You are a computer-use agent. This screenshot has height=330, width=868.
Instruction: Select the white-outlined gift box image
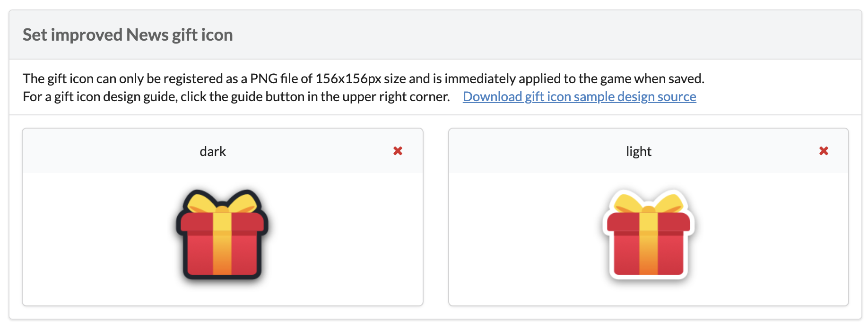tap(648, 234)
